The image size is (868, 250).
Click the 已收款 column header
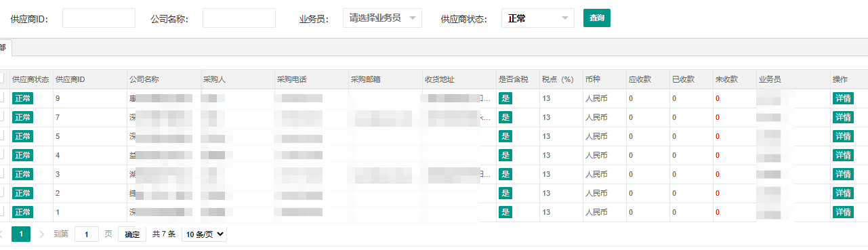(691, 79)
